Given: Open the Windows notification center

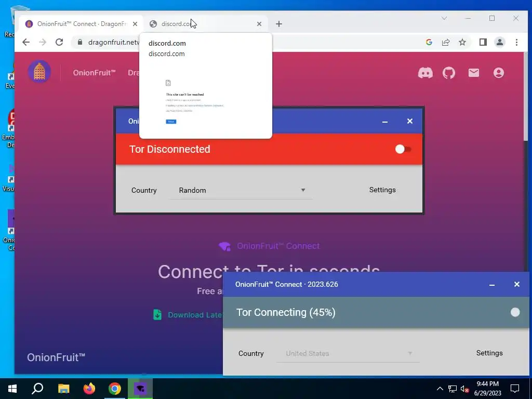Looking at the screenshot, I should pyautogui.click(x=515, y=389).
